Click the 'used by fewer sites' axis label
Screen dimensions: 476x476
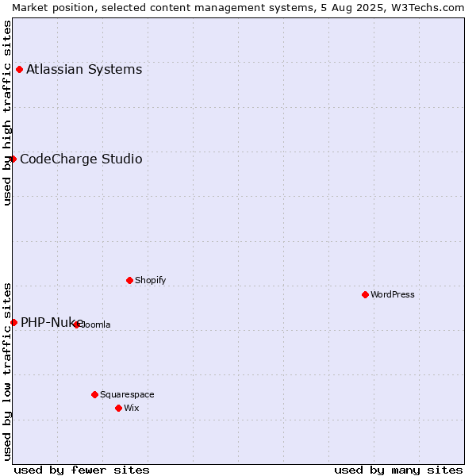coord(82,470)
